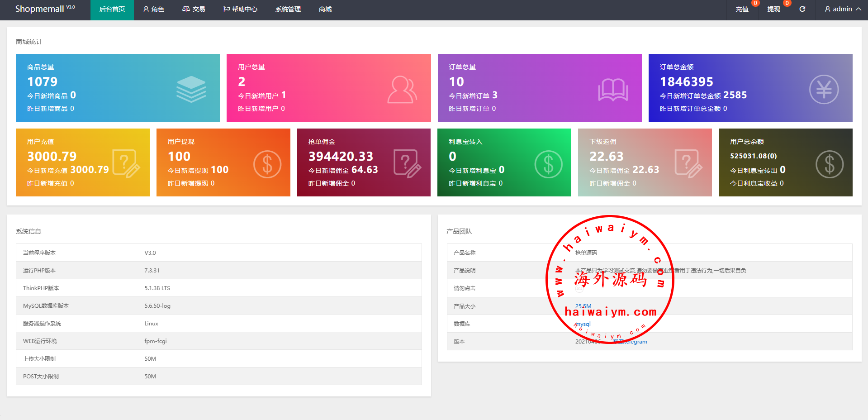Click the refresh icon in top bar
The image size is (868, 420).
[x=802, y=9]
